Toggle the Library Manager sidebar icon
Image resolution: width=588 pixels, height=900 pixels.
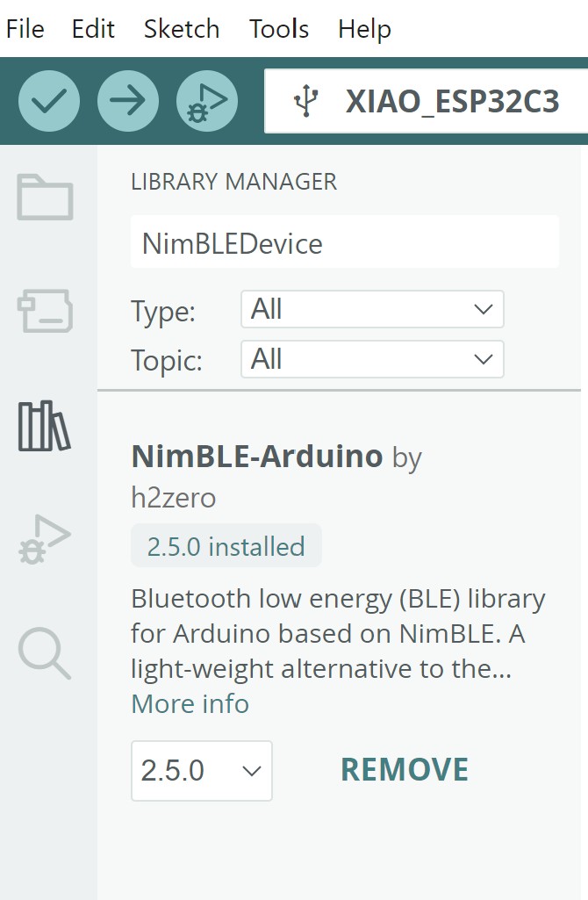[45, 426]
